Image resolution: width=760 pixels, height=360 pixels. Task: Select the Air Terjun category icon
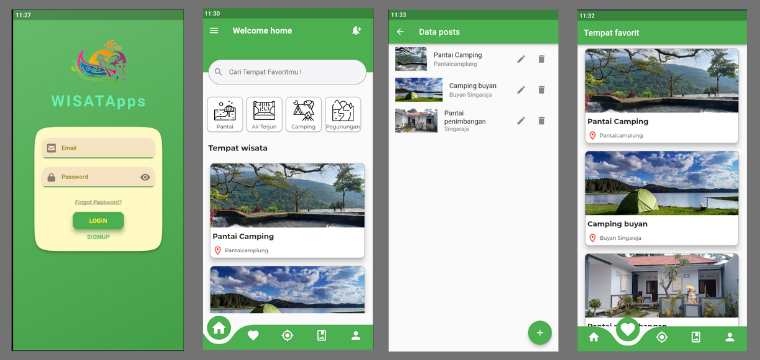click(x=264, y=114)
